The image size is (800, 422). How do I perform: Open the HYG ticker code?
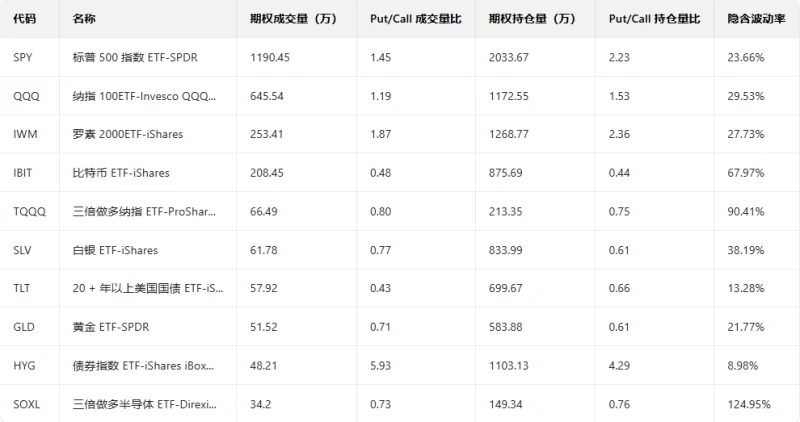pos(24,365)
